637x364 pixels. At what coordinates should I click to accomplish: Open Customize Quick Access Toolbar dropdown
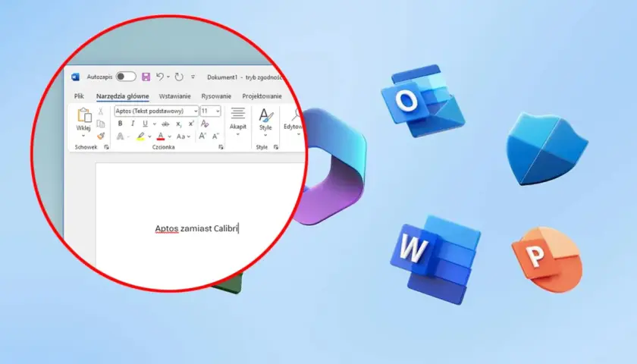(x=193, y=77)
